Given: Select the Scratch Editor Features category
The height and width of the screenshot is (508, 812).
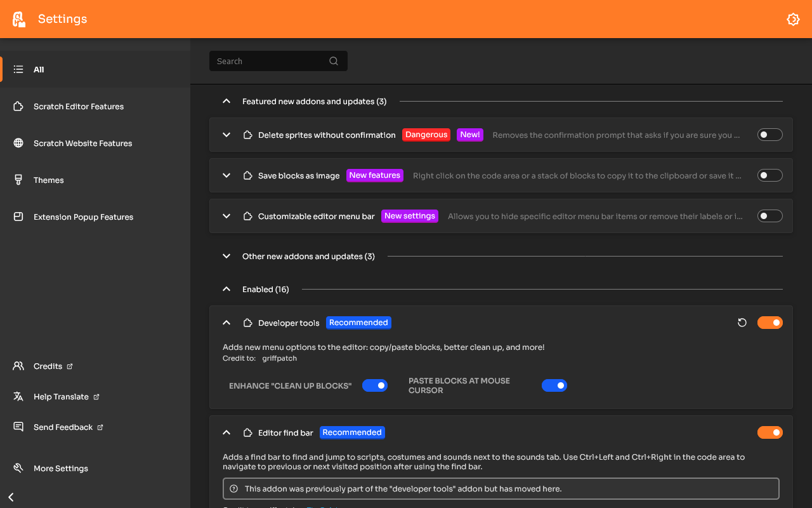Looking at the screenshot, I should [95, 106].
